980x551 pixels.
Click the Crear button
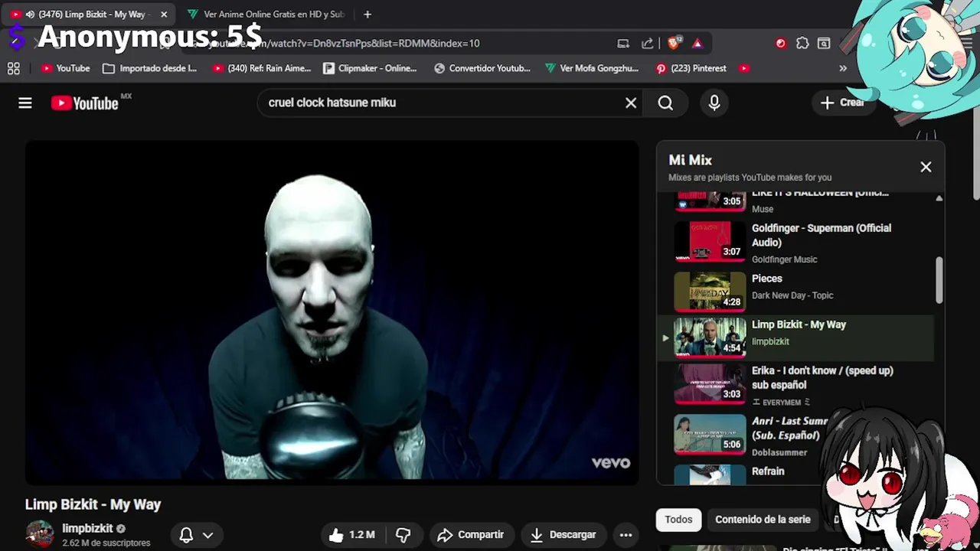842,103
